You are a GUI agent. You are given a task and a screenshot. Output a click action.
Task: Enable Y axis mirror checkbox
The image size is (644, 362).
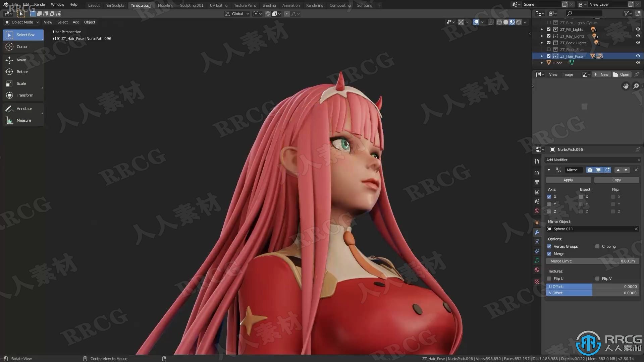point(549,204)
